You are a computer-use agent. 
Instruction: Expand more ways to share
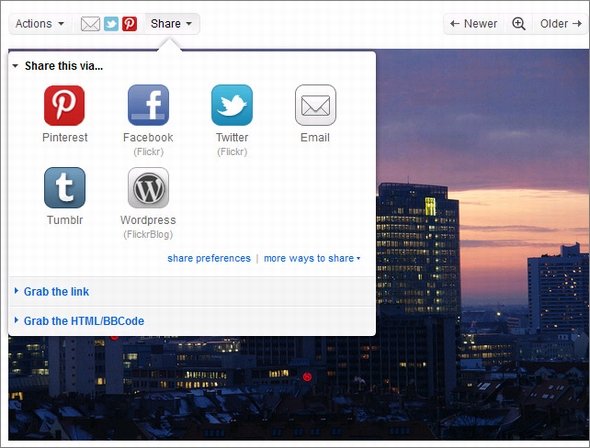pyautogui.click(x=312, y=258)
